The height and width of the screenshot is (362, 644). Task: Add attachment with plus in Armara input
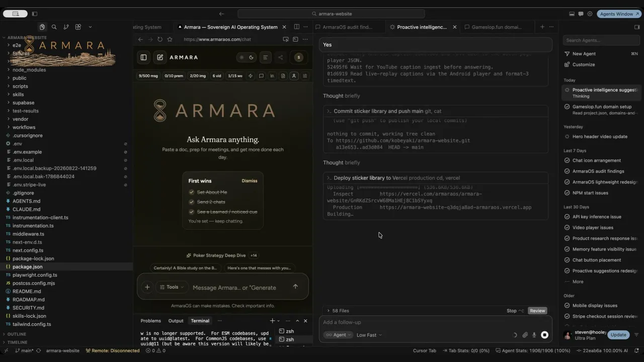point(147,287)
